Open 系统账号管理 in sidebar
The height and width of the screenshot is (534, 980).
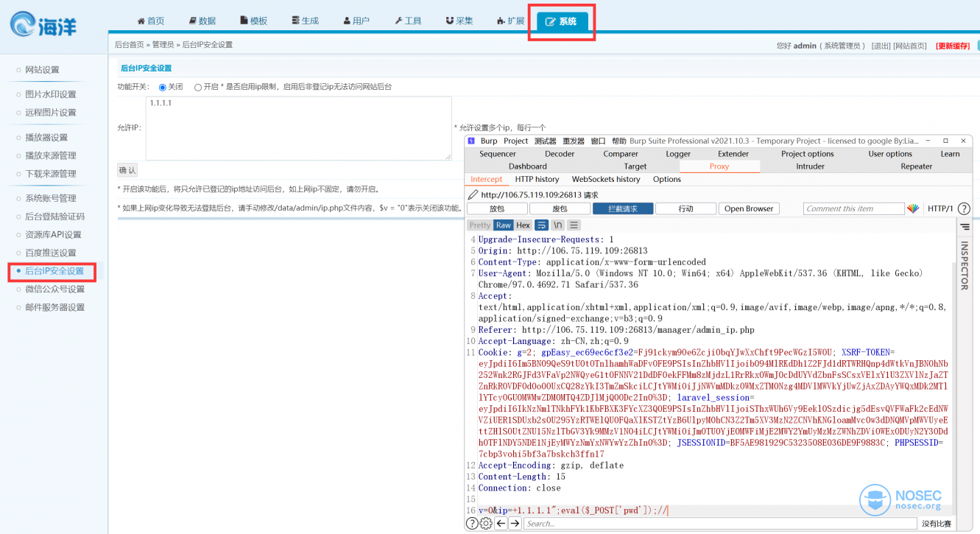coord(51,198)
